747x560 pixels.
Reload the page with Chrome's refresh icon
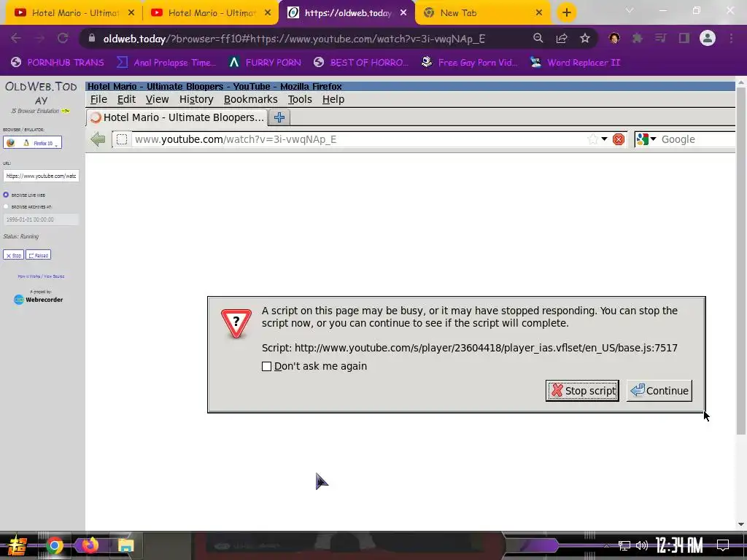[x=63, y=38]
